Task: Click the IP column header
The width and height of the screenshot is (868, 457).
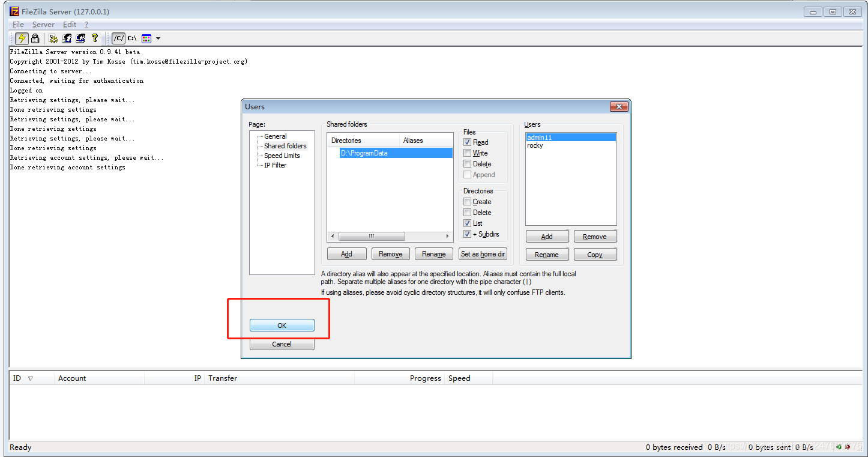Action: tap(174, 378)
